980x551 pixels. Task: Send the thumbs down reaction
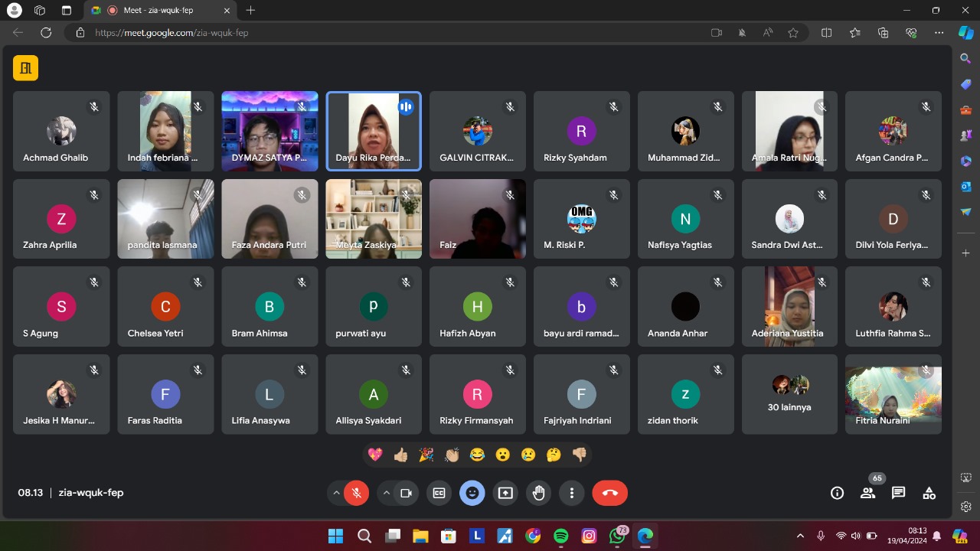(579, 455)
